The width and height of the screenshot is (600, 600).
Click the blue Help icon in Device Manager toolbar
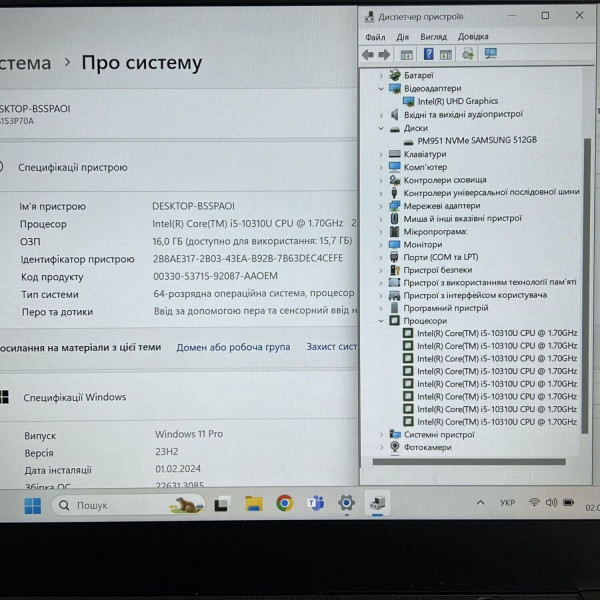click(x=428, y=54)
